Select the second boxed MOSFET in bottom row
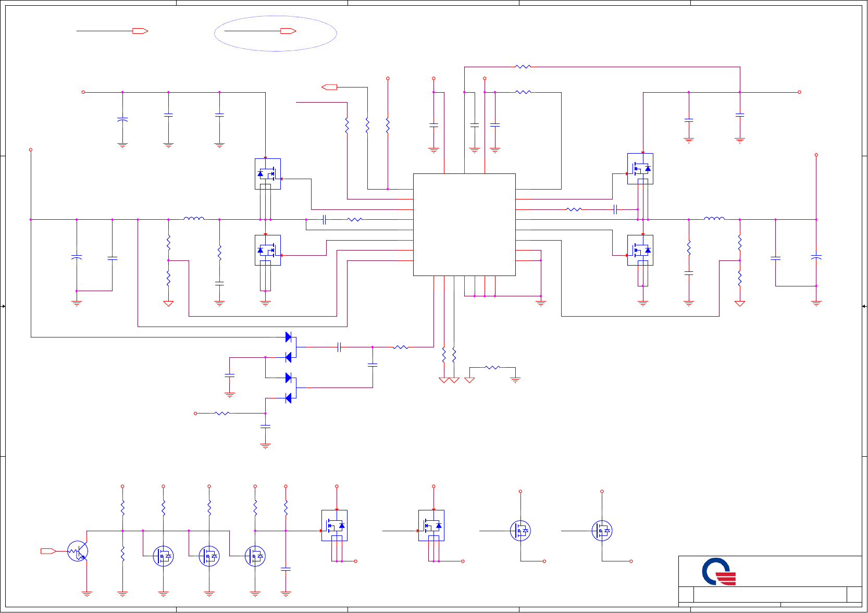This screenshot has height=613, width=868. (x=431, y=526)
